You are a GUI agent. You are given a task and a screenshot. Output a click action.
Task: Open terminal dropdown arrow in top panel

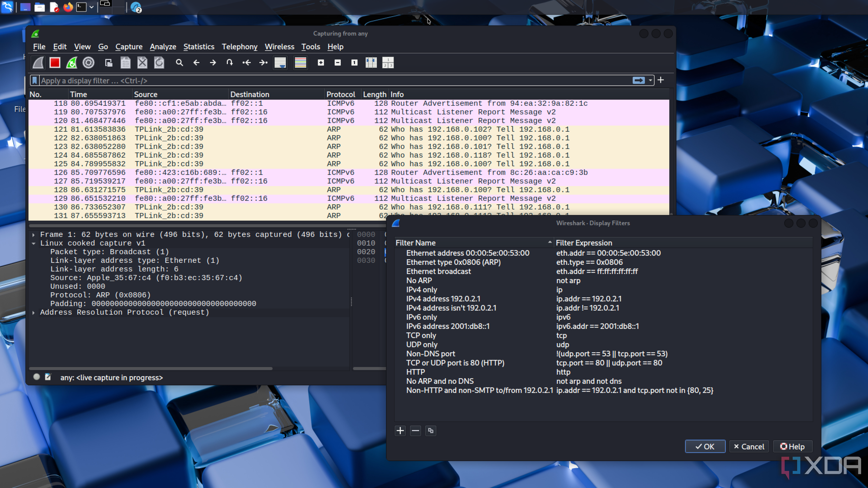(91, 7)
